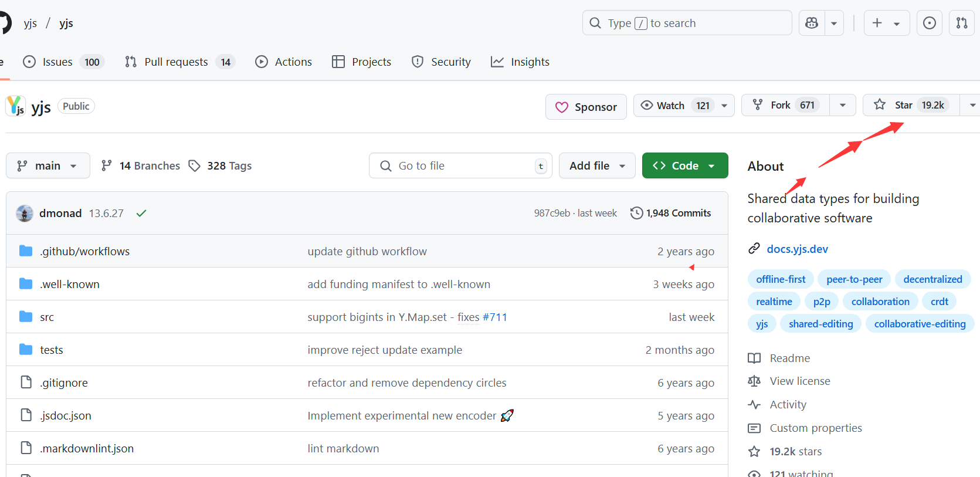Open the Copilot icon in header

click(x=812, y=23)
